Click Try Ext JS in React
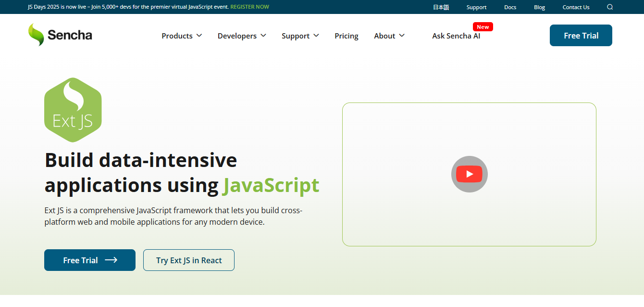The image size is (644, 307). point(189,260)
